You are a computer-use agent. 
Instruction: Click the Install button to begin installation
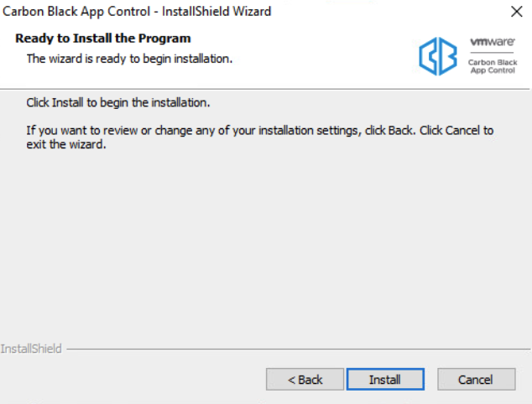[x=385, y=379]
